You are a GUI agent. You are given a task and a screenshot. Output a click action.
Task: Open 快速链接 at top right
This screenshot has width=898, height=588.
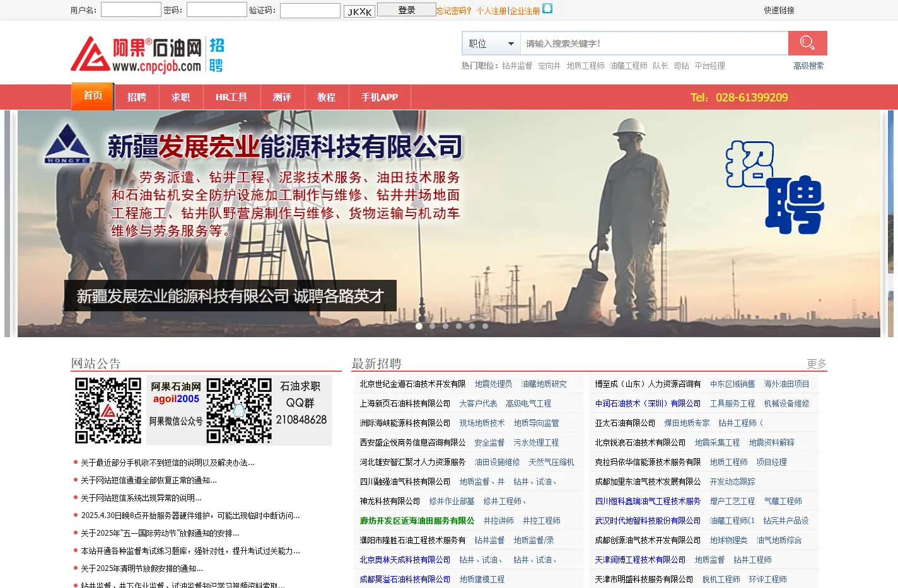pyautogui.click(x=779, y=10)
